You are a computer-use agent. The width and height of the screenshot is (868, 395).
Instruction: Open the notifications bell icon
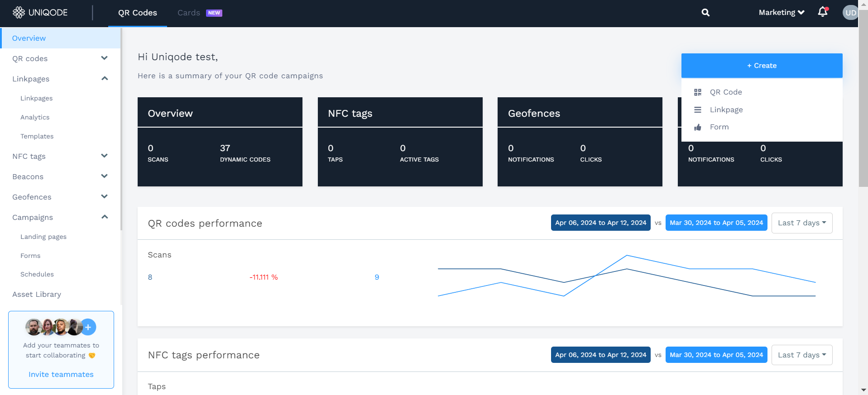[x=823, y=12]
